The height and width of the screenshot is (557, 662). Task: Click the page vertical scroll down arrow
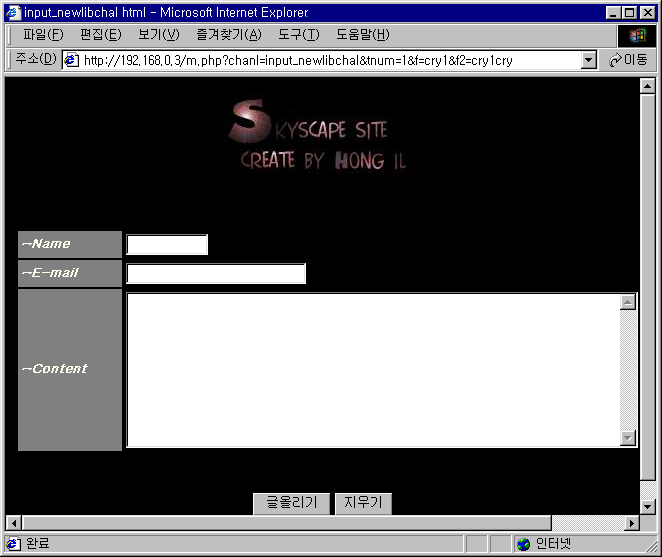(648, 506)
